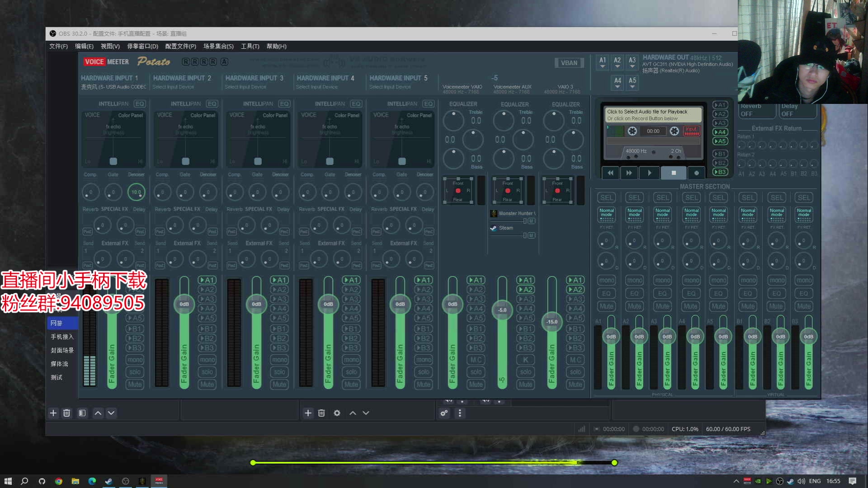Open EQ for the A1 master bus

(606, 294)
